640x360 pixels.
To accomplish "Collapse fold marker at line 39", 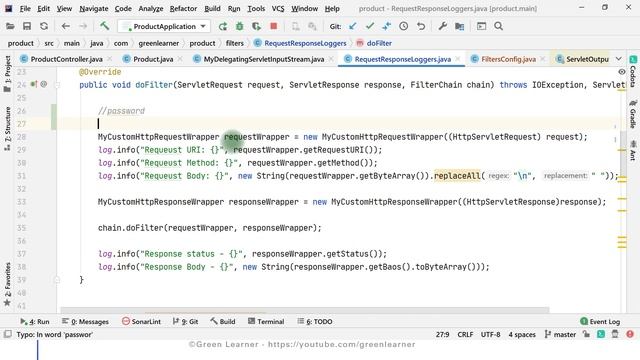I will [57, 280].
